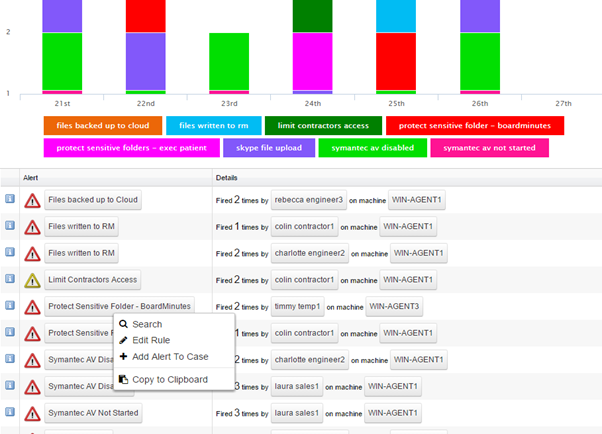Screen dimensions: 602x434
Task: Toggle the orange files backed up to cloud legend
Action: pyautogui.click(x=103, y=125)
